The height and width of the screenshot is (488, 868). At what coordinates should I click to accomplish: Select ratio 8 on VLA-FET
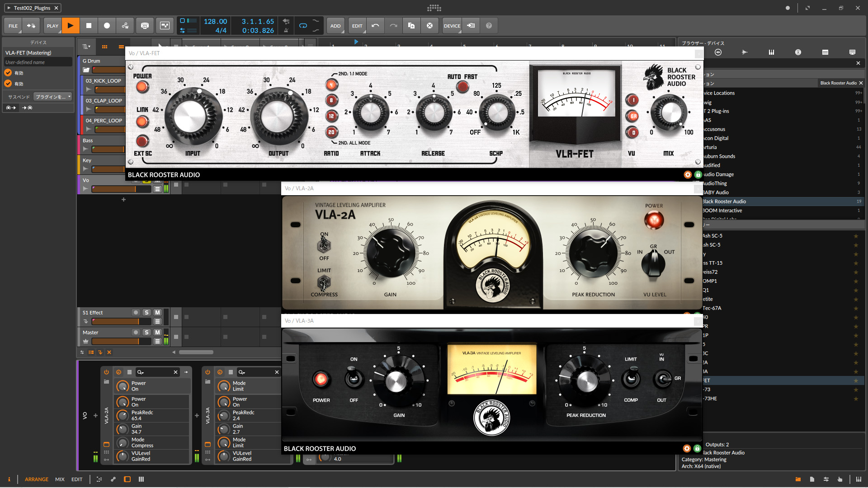[x=331, y=100]
